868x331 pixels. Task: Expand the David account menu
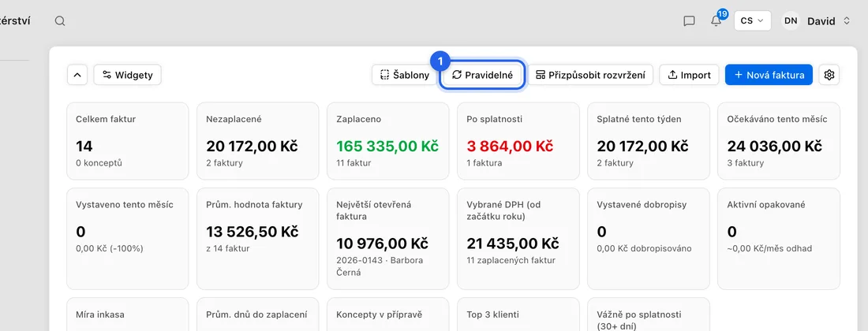tap(828, 21)
